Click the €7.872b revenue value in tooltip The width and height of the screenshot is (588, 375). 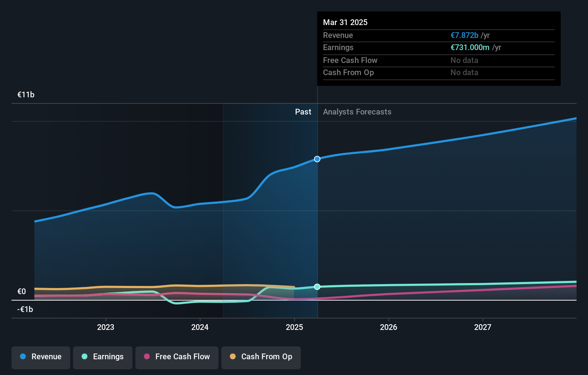(464, 35)
